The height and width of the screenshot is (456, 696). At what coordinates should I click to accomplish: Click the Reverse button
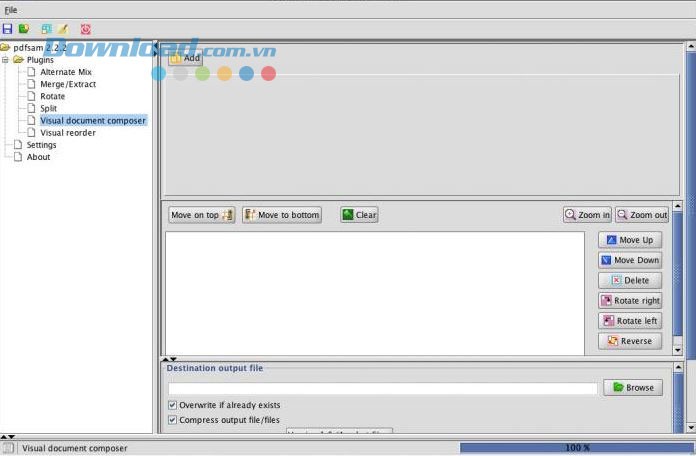tap(630, 341)
